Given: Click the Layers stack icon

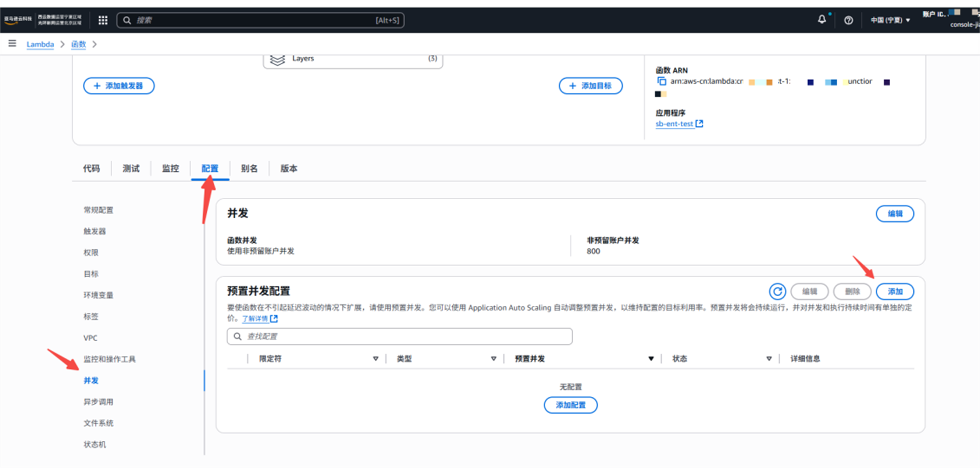Looking at the screenshot, I should (x=277, y=60).
